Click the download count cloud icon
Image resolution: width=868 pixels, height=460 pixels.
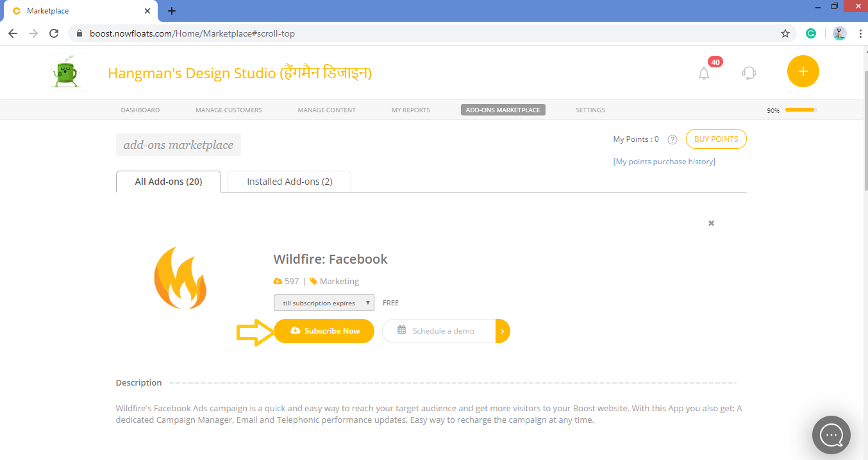[x=278, y=281]
